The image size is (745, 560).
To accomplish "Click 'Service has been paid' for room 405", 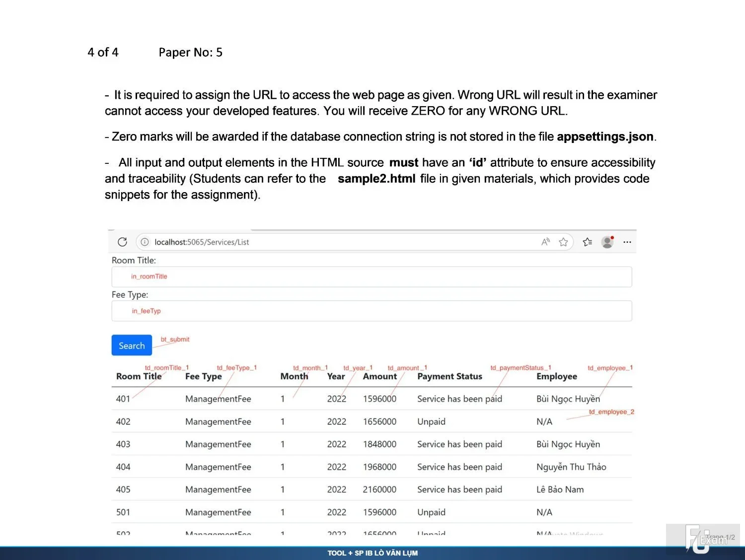I will [x=459, y=489].
